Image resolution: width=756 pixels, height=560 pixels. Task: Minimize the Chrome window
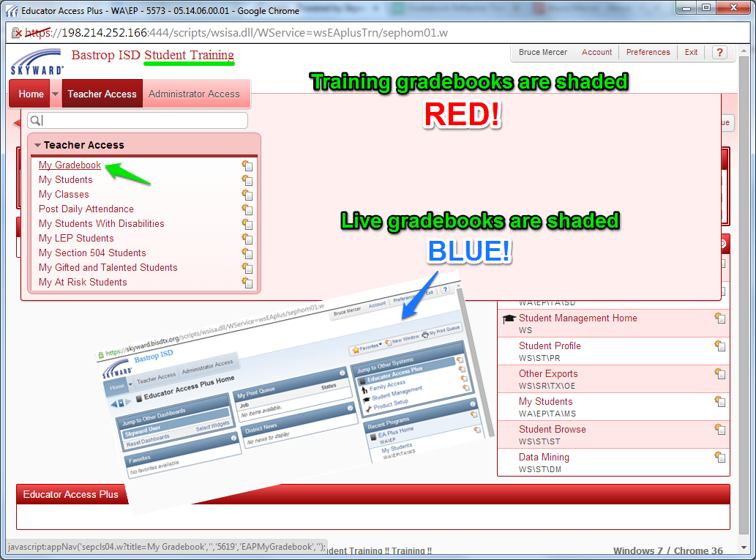click(x=687, y=7)
